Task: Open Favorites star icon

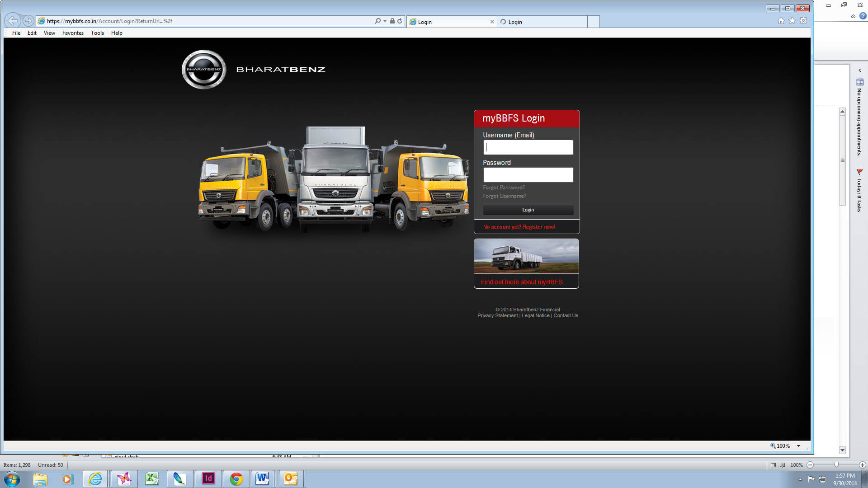Action: pyautogui.click(x=792, y=21)
